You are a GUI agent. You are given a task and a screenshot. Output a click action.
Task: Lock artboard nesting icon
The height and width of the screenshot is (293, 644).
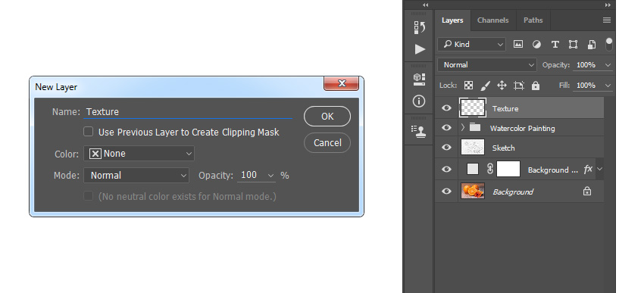519,86
